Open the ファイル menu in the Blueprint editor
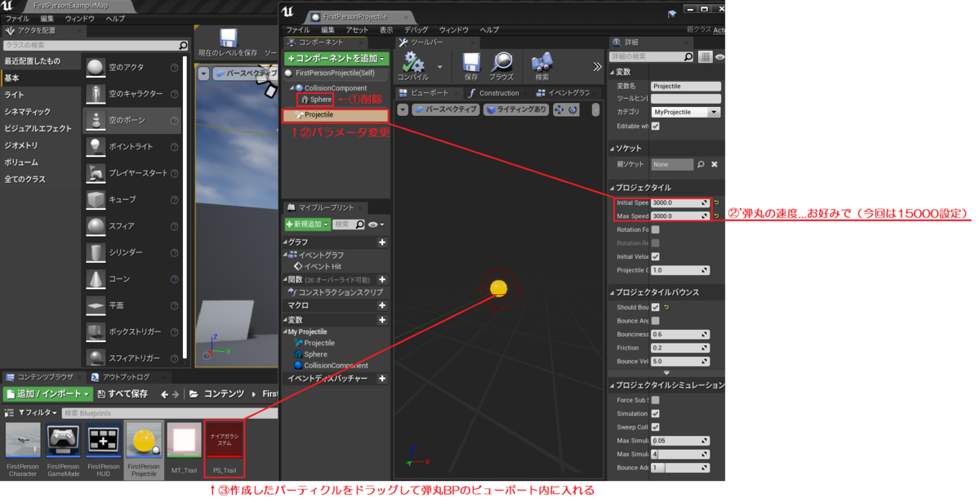Viewport: 980px width, 503px height. [x=298, y=29]
